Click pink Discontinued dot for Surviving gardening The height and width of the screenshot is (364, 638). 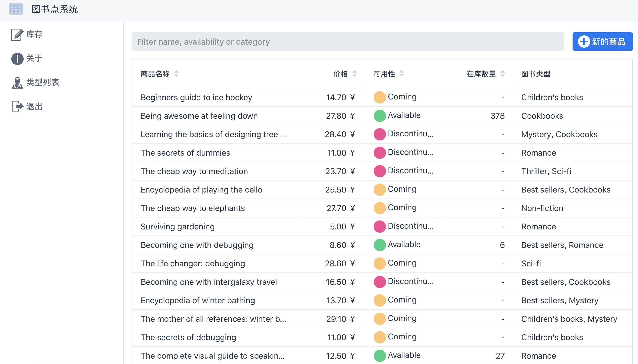[x=380, y=227]
